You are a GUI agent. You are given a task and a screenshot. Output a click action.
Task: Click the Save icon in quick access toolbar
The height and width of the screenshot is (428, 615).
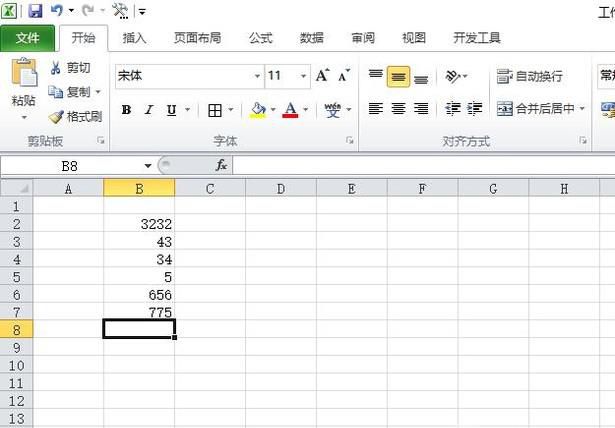tap(35, 11)
